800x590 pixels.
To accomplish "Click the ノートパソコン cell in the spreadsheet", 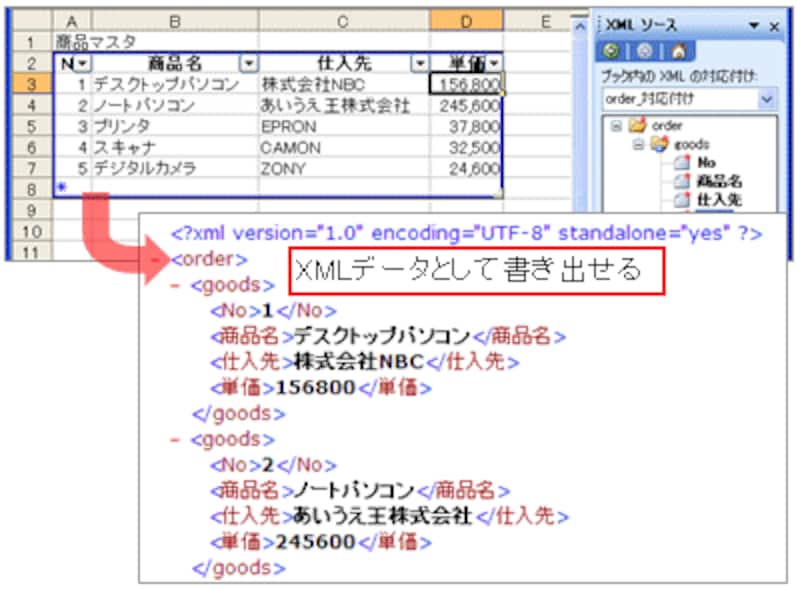I will point(175,105).
